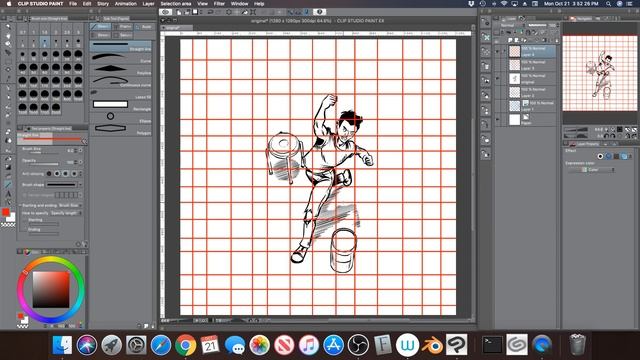
Task: Open the Animation menu
Action: pos(126,4)
